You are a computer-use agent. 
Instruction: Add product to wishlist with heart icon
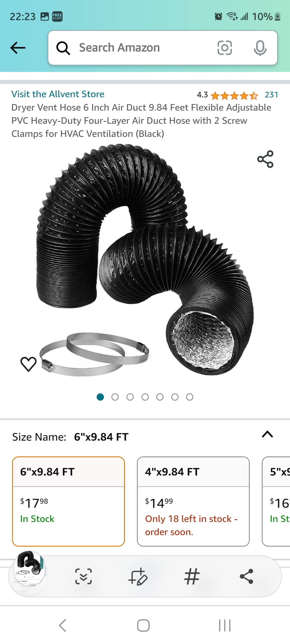pyautogui.click(x=28, y=364)
